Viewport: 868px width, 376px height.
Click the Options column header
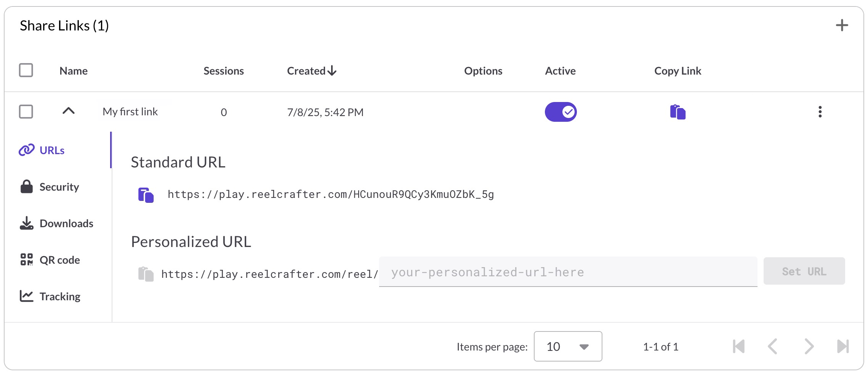(483, 71)
